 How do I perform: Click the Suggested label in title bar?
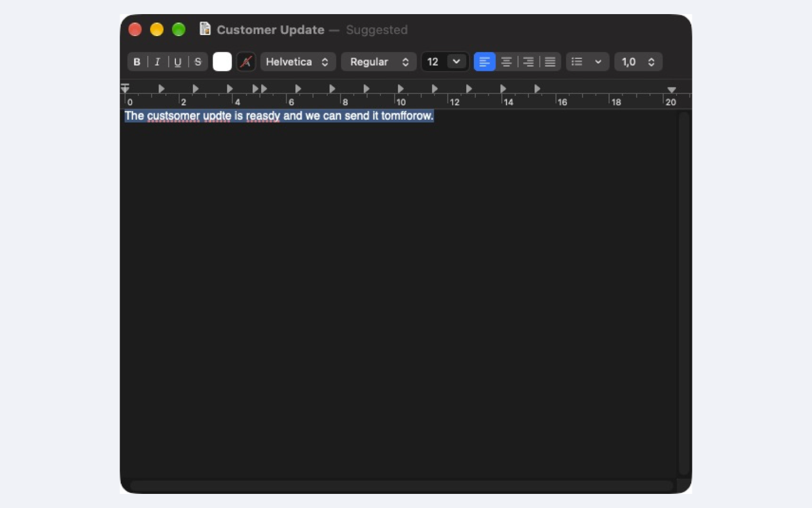pyautogui.click(x=377, y=30)
